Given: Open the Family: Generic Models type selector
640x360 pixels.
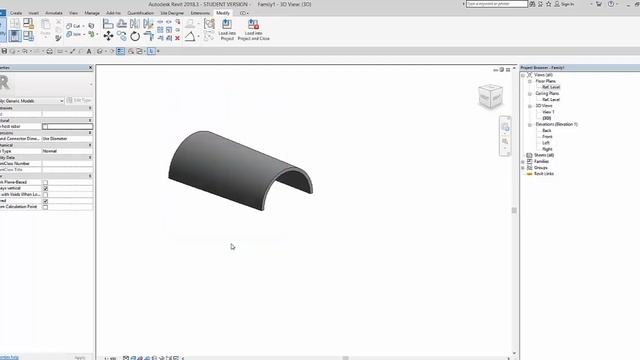Looking at the screenshot, I should 32,101.
